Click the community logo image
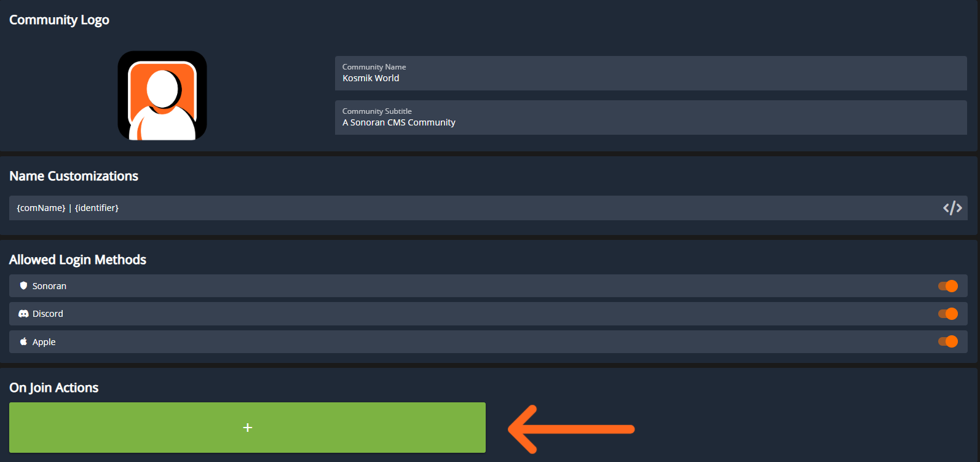Image resolution: width=980 pixels, height=462 pixels. coord(162,95)
